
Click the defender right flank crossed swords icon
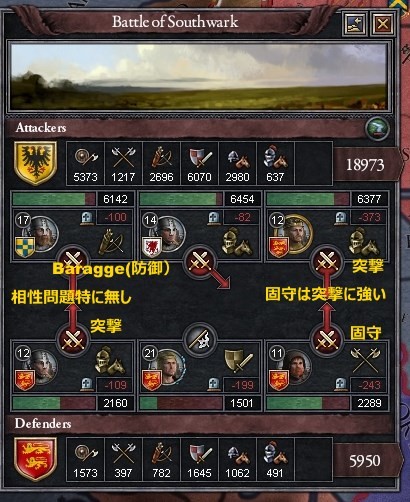point(326,341)
